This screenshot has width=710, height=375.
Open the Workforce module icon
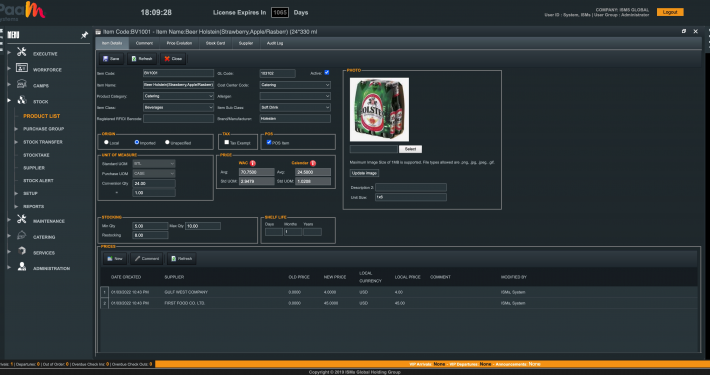[21, 68]
